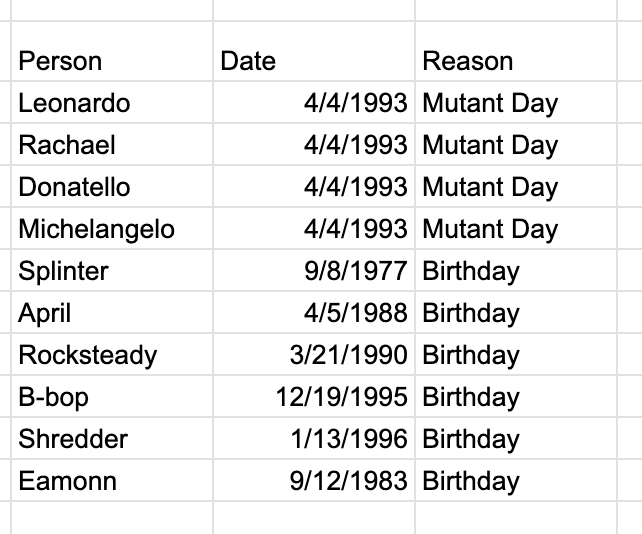
Task: Select the Person header cell
Action: (x=112, y=51)
